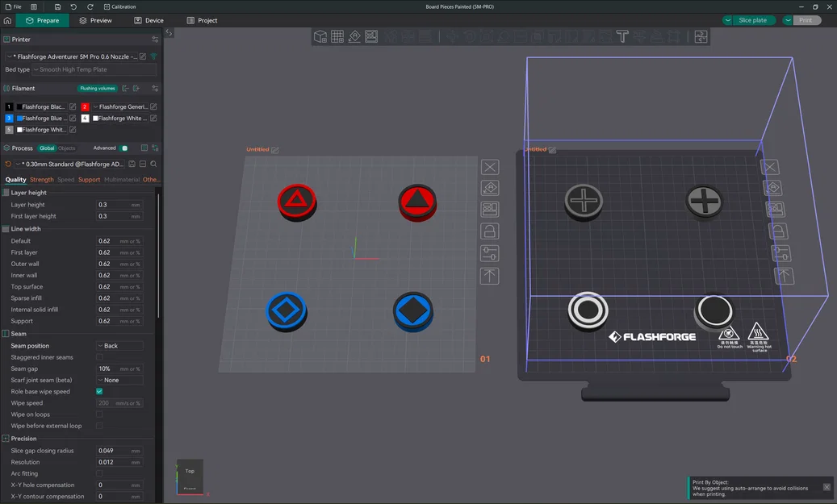Open the Strength settings tab

[42, 180]
